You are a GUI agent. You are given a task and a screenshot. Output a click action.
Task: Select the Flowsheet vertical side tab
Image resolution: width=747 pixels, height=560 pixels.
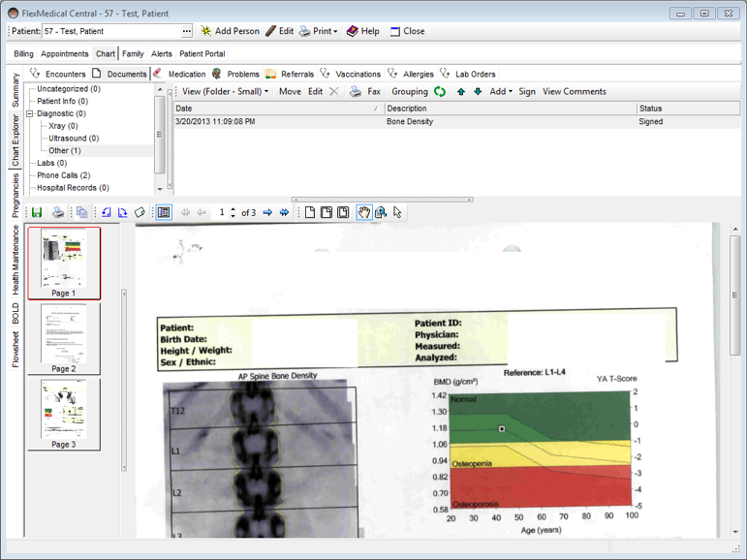[x=16, y=350]
